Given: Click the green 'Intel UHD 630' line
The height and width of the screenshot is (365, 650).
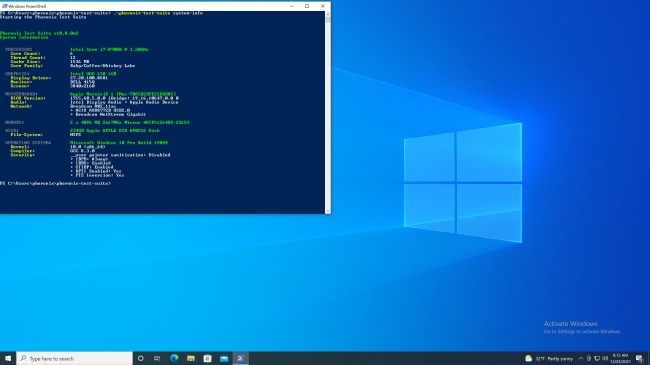Looking at the screenshot, I should pos(93,74).
